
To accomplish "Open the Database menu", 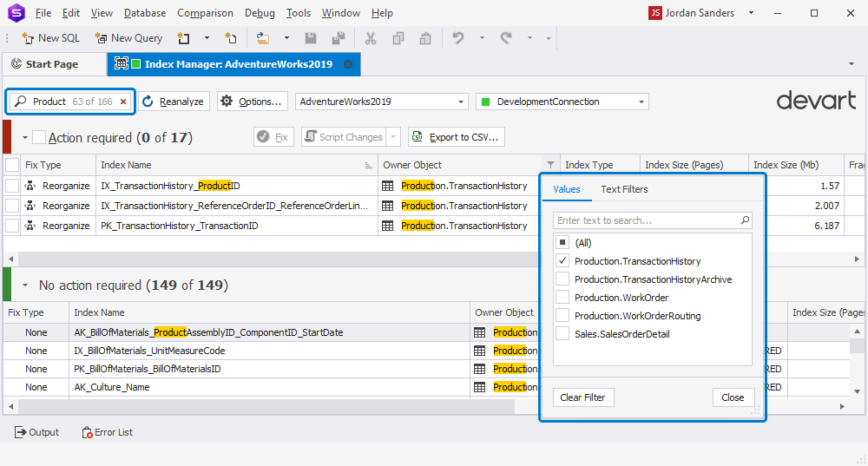I will [145, 13].
